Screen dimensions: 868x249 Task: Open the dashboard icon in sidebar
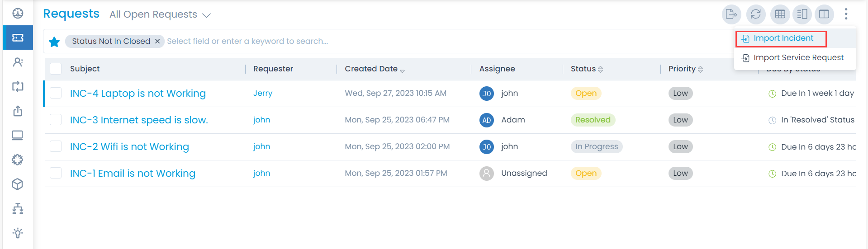tap(18, 13)
